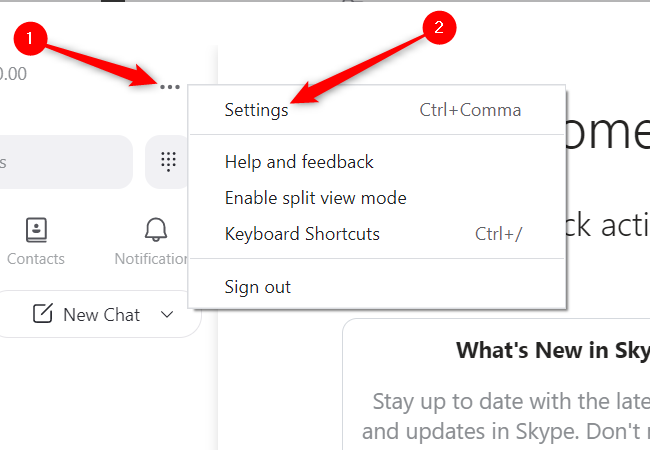Click the Notifications bell icon

(155, 230)
